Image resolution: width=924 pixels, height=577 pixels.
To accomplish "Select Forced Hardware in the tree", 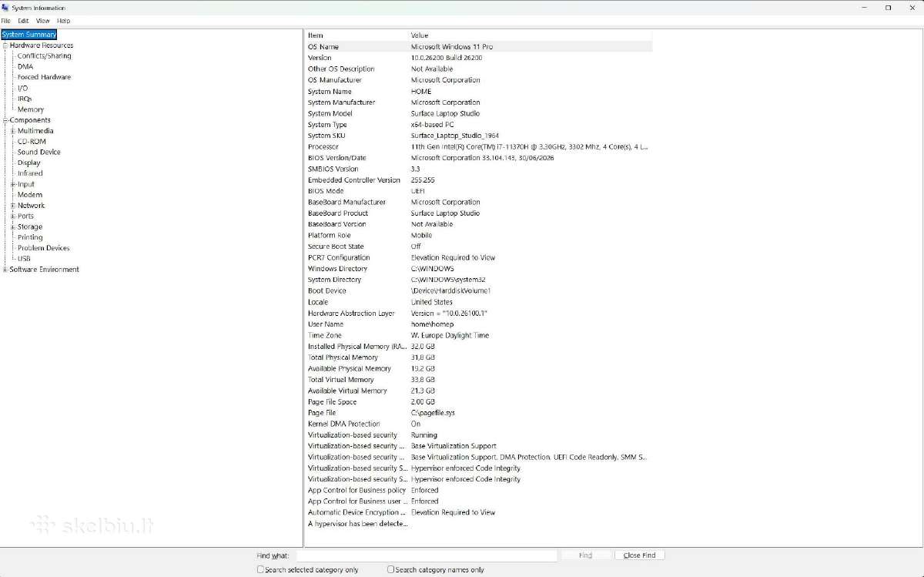I will (x=44, y=77).
